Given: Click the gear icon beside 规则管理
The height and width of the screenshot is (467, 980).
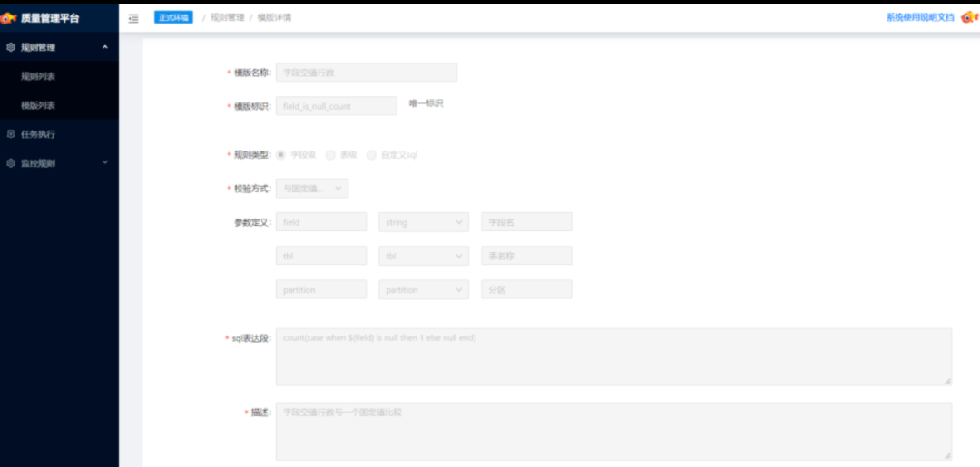Looking at the screenshot, I should click(x=10, y=47).
